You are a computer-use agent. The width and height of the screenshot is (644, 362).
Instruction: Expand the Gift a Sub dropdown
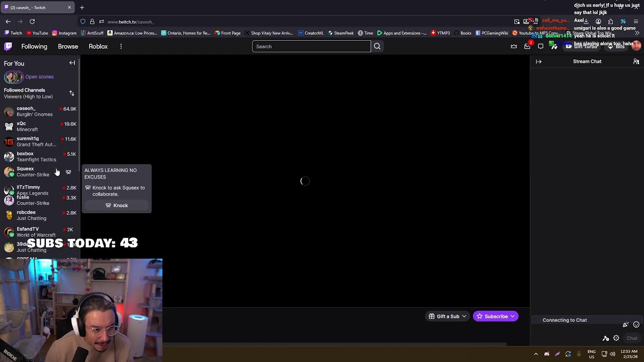point(464,316)
